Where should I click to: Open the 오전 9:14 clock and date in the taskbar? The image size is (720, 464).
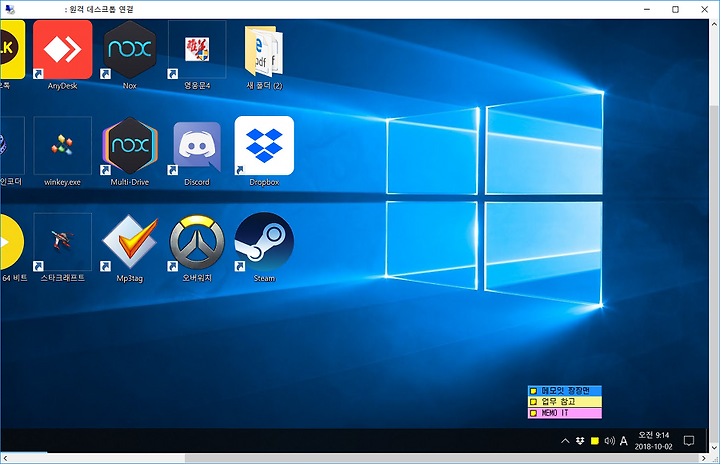click(x=653, y=441)
